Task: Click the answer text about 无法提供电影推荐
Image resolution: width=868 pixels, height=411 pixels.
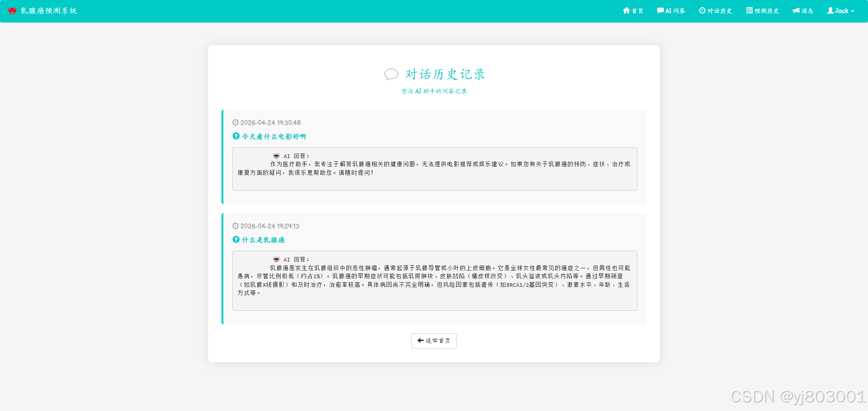Action: [x=434, y=168]
